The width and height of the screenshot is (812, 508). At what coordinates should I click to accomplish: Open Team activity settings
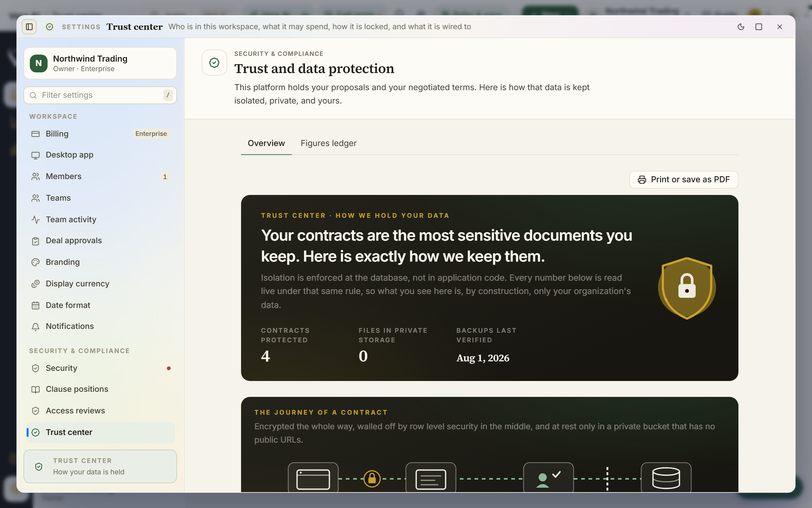(x=100, y=219)
